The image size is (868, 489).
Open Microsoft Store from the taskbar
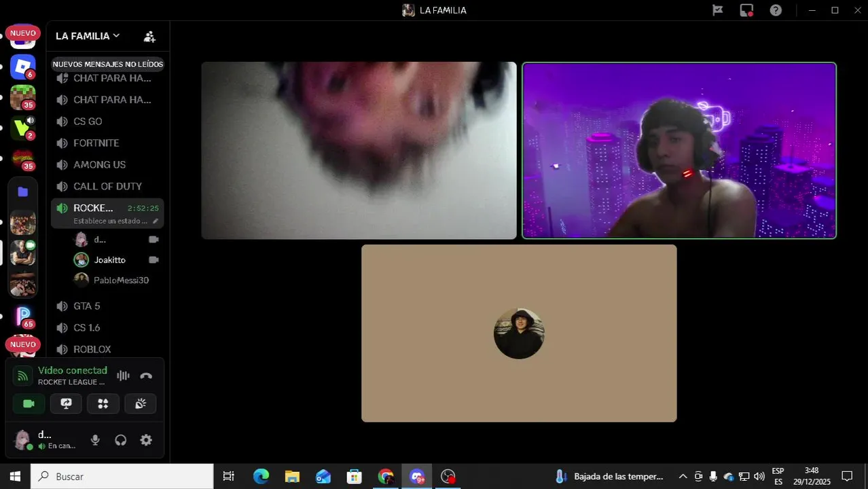click(355, 477)
